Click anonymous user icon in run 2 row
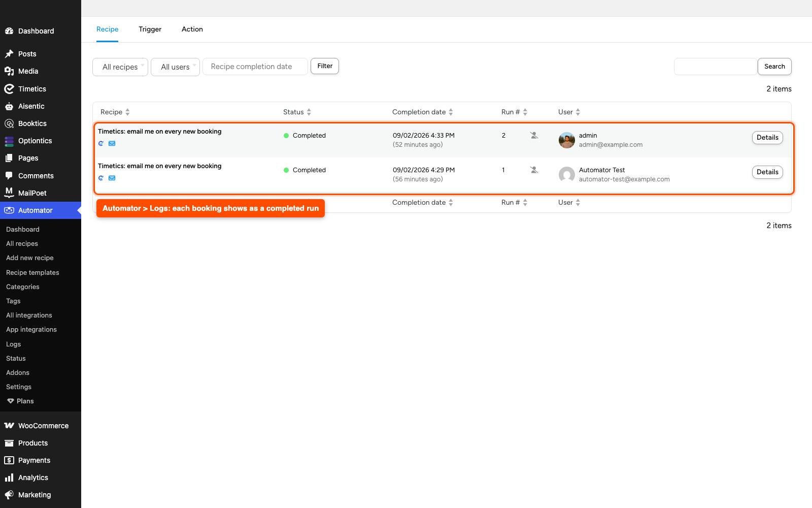This screenshot has height=508, width=812. click(x=534, y=136)
